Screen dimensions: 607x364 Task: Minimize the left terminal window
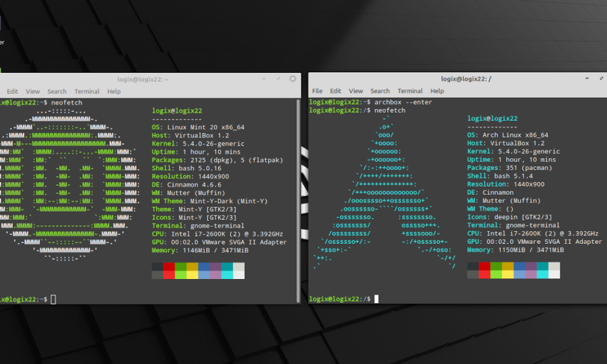(x=263, y=78)
